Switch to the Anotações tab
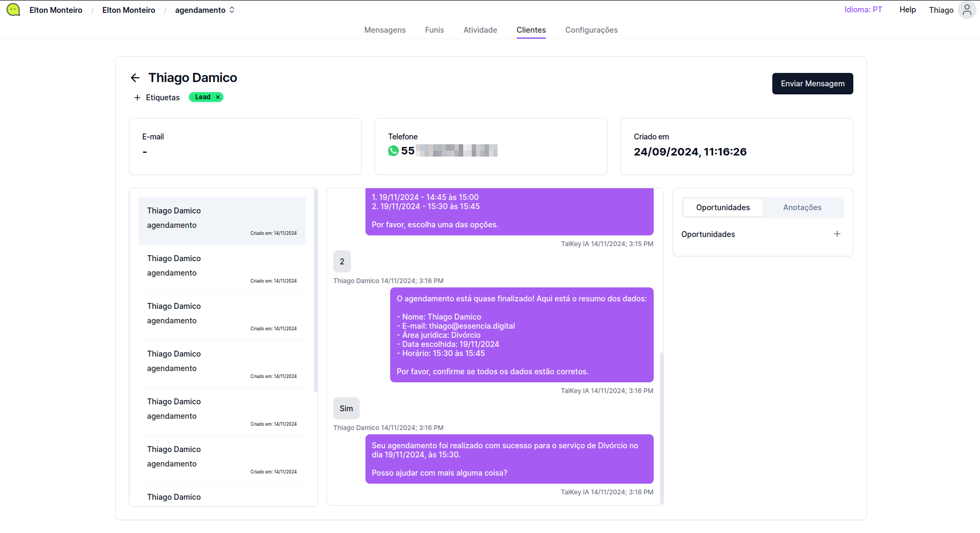 pos(802,208)
